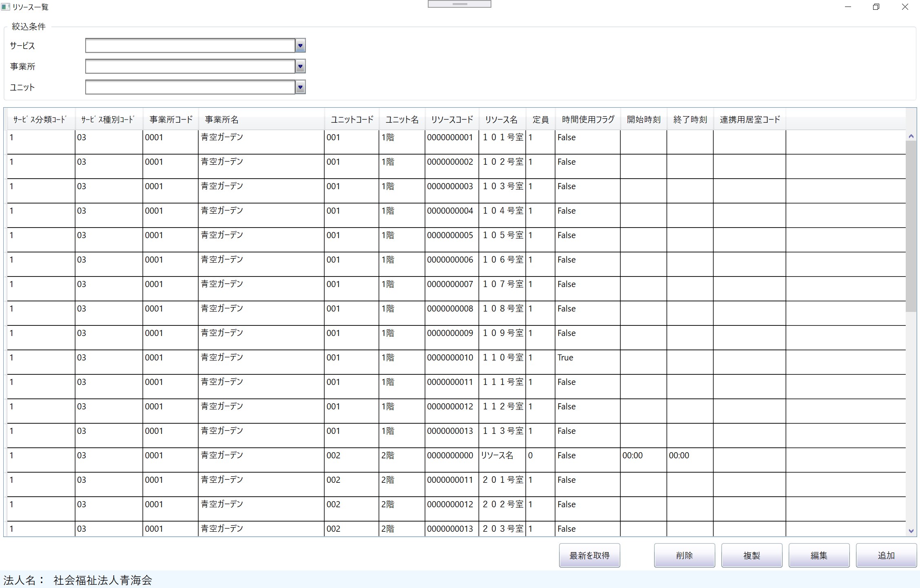This screenshot has width=920, height=588.
Task: Click the scrollbar up arrow
Action: pos(911,136)
